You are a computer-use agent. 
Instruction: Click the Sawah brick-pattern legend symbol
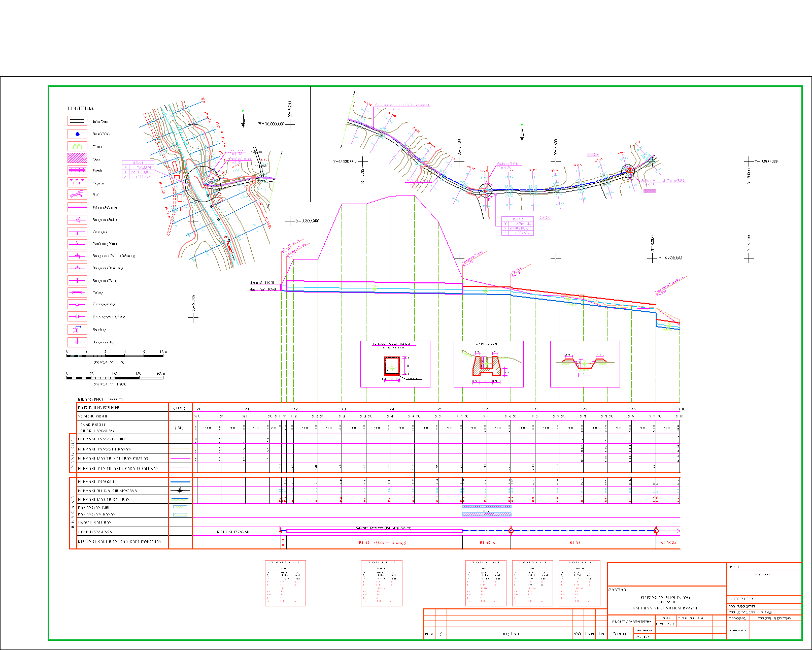click(77, 171)
